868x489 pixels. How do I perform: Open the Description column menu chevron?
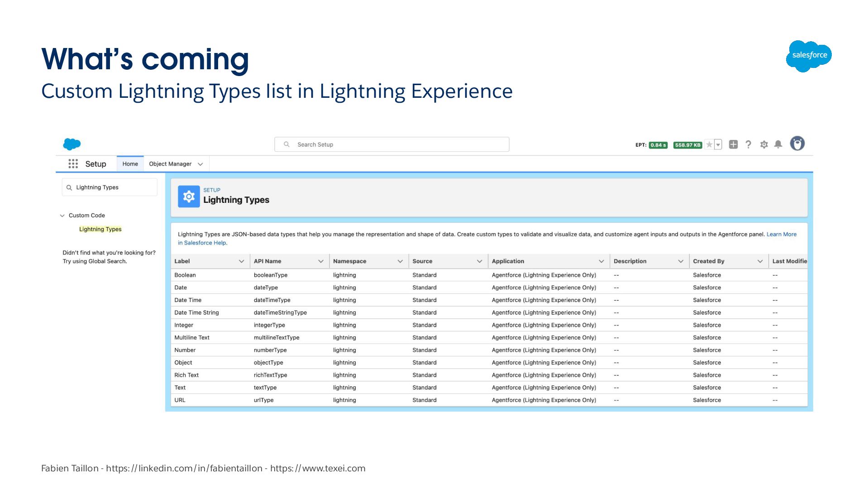click(680, 261)
